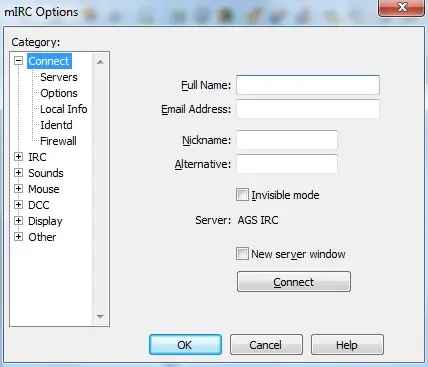Expand the Display category
428x367 pixels.
coord(18,221)
